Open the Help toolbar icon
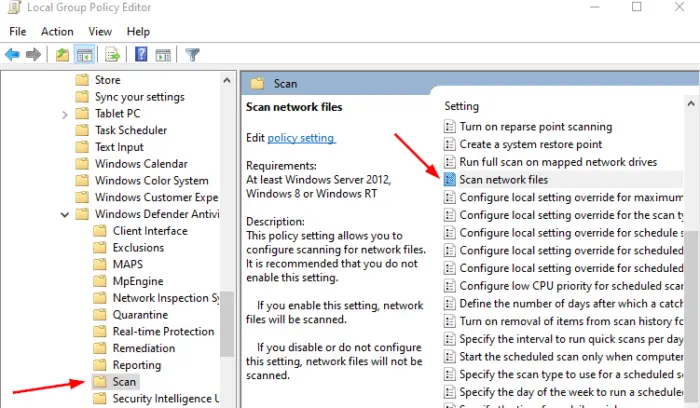This screenshot has width=700, height=408. [x=140, y=54]
